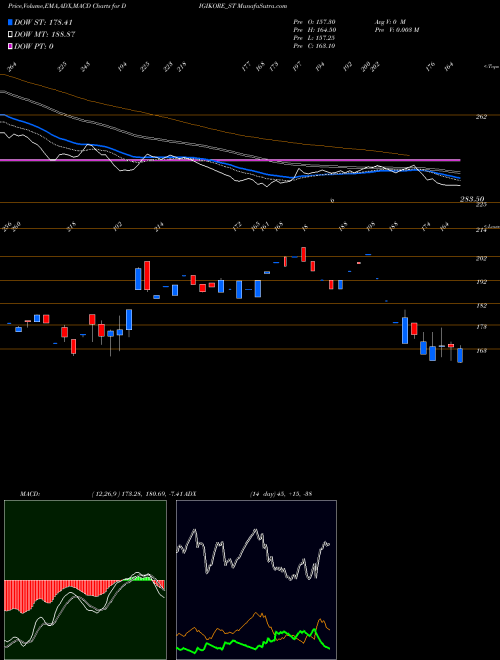
Task: Click the Pre C: 163.10 value
Action: tap(314, 46)
